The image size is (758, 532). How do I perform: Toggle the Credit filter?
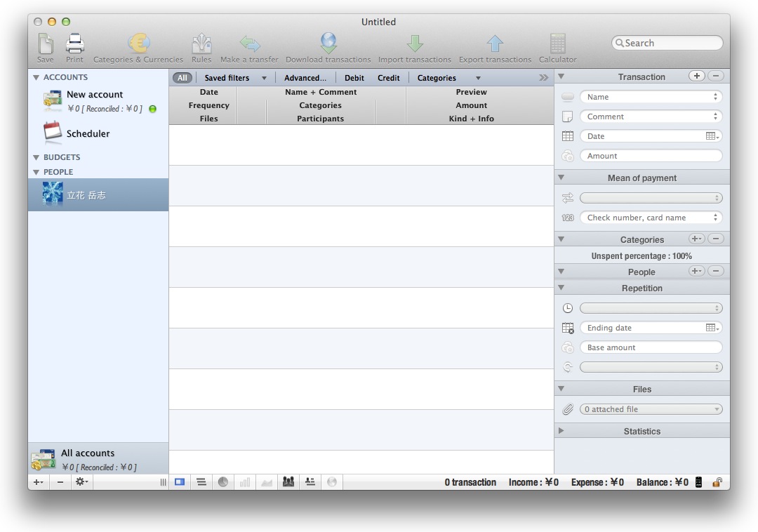pos(388,78)
